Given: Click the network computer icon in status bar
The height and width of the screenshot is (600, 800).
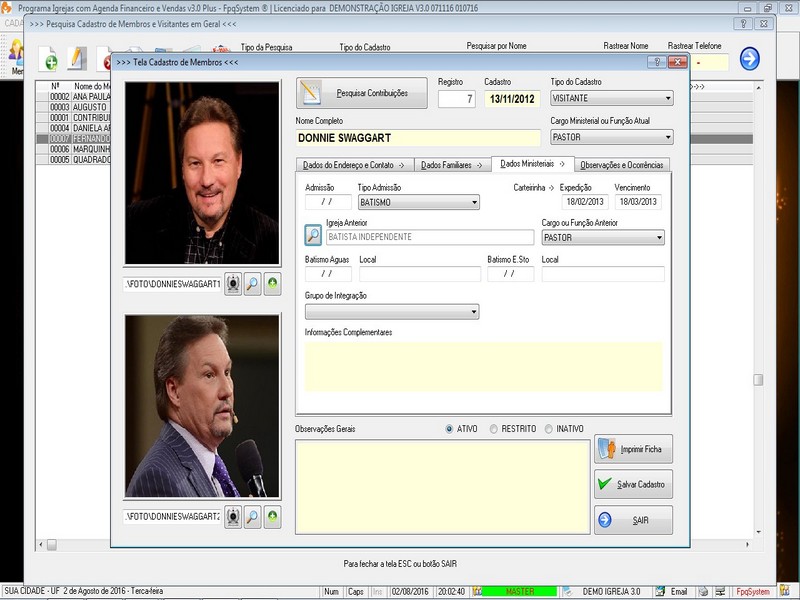Looking at the screenshot, I should coord(720,591).
